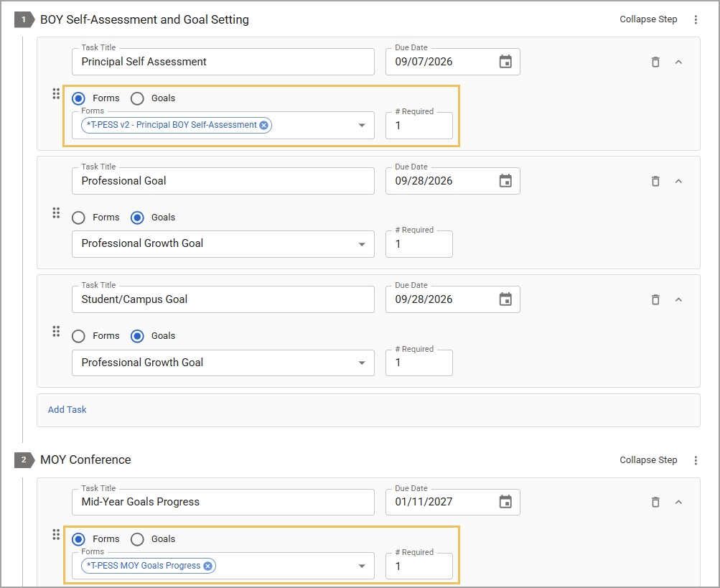This screenshot has width=720, height=588.
Task: Collapse the Mid-Year Goals Progress task chevron
Action: click(678, 502)
